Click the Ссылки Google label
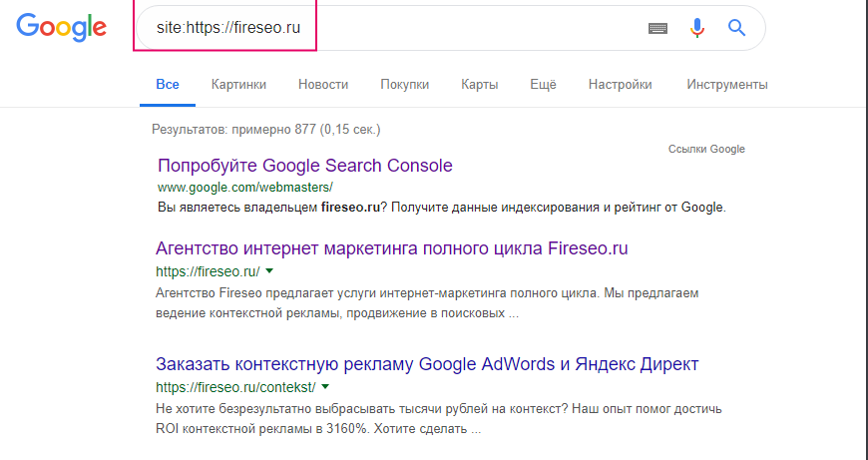868x460 pixels. click(x=706, y=150)
